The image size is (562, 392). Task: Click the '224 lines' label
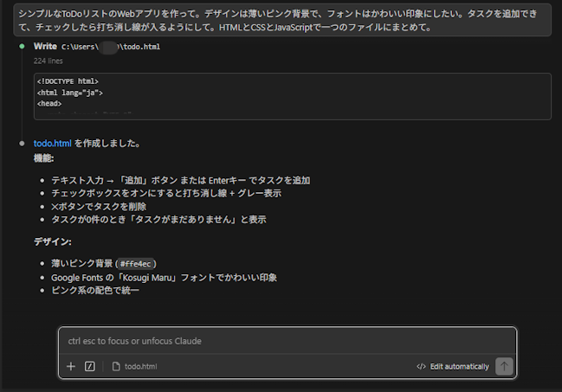tap(48, 61)
